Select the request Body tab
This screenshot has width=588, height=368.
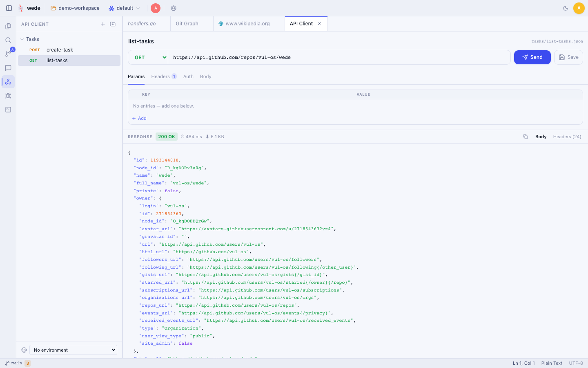(206, 76)
